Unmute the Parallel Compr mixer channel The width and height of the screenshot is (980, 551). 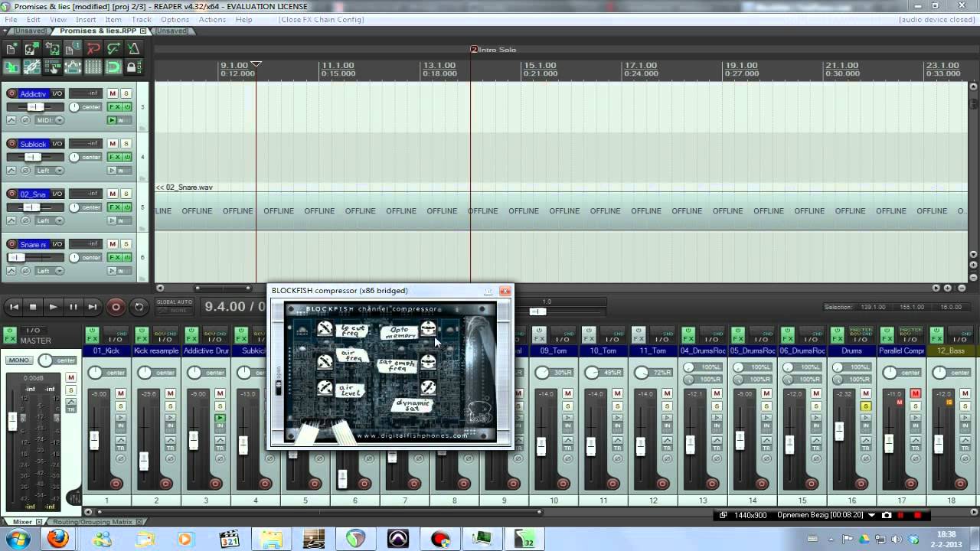(x=916, y=393)
